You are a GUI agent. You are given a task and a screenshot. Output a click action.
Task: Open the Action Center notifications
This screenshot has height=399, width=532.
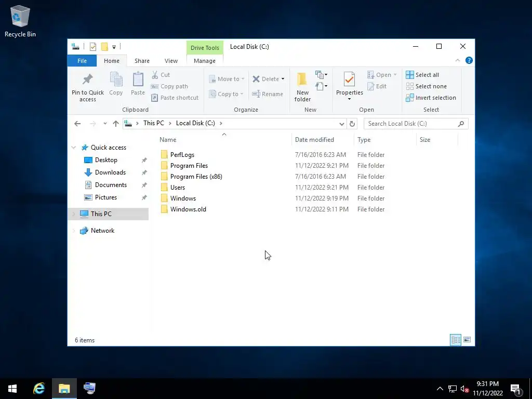tap(516, 389)
